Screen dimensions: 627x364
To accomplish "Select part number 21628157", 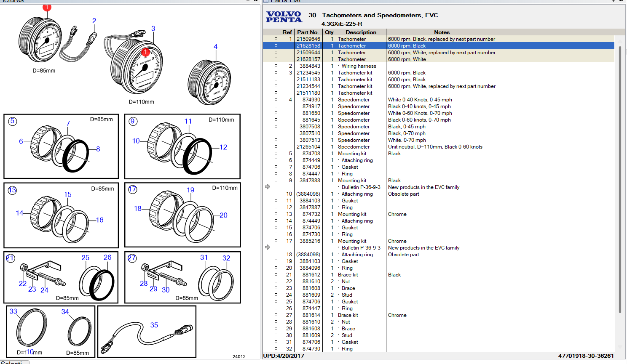I will pos(308,59).
